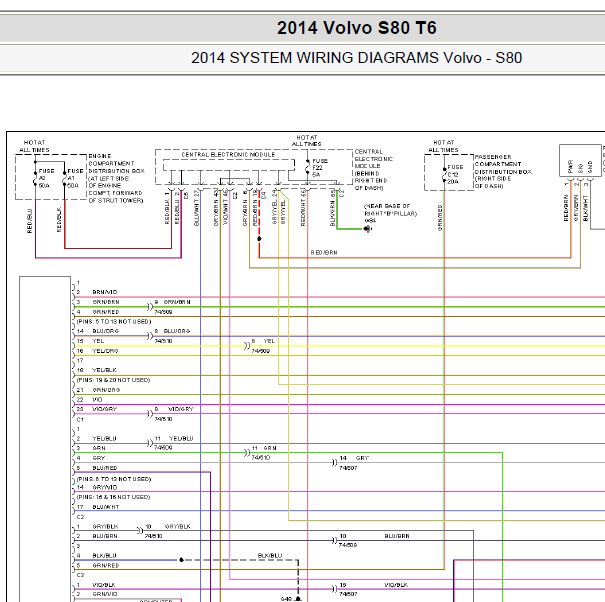
Task: Click vertical "BLK/GRN 65" wire label
Action: click(333, 207)
